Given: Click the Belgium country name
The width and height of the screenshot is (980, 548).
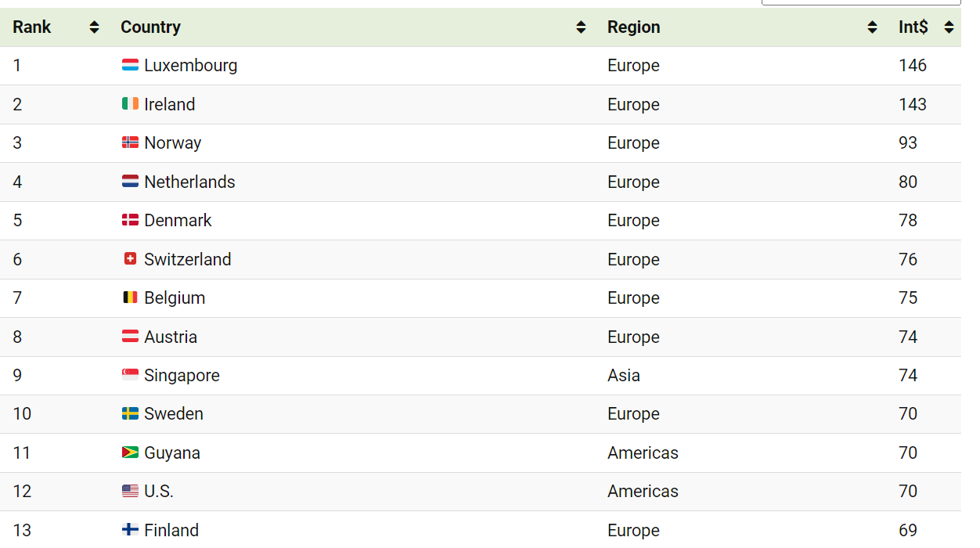Looking at the screenshot, I should 175,298.
